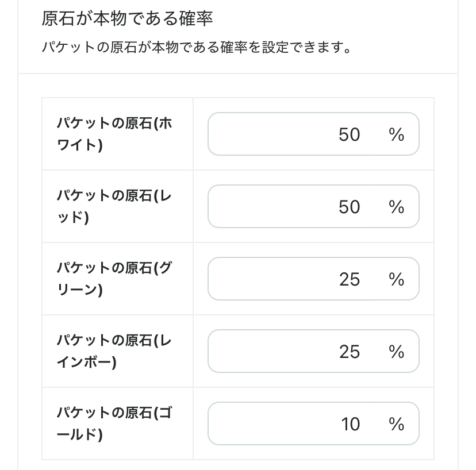The width and height of the screenshot is (476, 470).
Task: Click the % symbol in レインボー row
Action: pyautogui.click(x=397, y=352)
